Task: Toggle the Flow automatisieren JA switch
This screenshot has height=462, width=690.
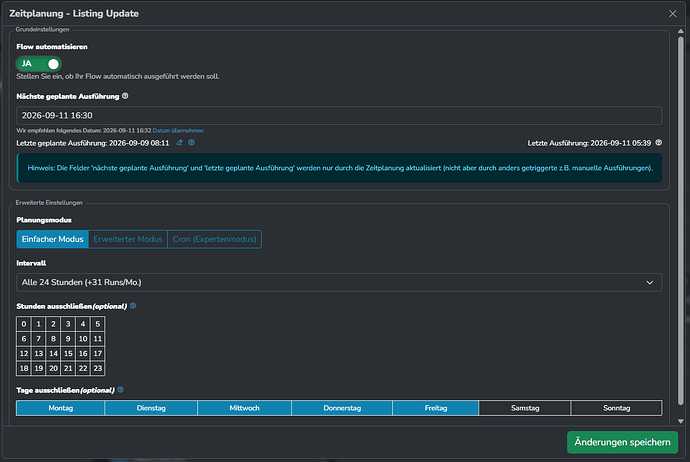Action: pyautogui.click(x=39, y=64)
